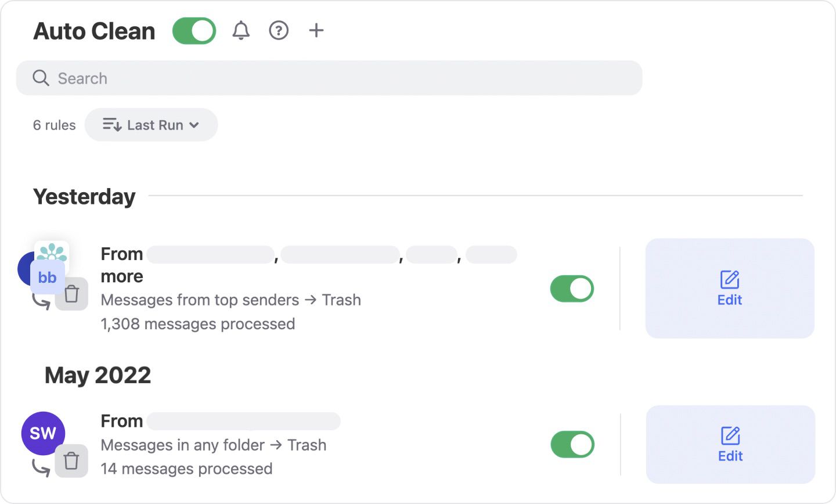The width and height of the screenshot is (836, 504).
Task: Click the notification bell icon
Action: pyautogui.click(x=241, y=31)
